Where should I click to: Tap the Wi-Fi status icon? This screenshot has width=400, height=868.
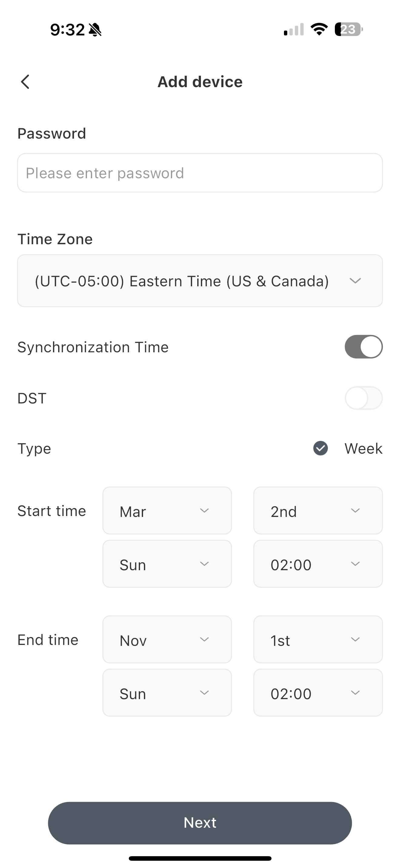319,29
